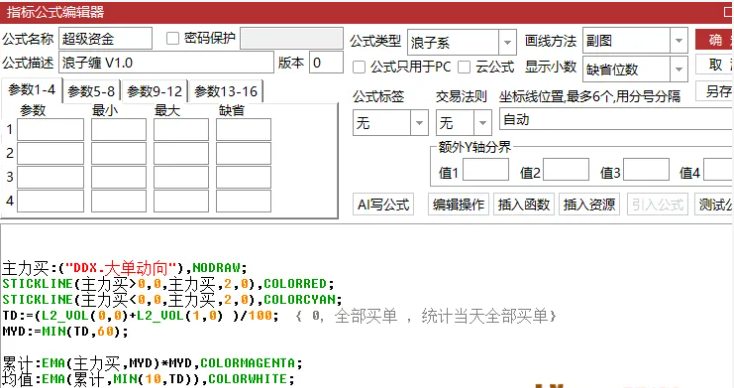Switch to the 参数5-8 tab
Viewport: 734px width, 388px height.
(x=91, y=91)
